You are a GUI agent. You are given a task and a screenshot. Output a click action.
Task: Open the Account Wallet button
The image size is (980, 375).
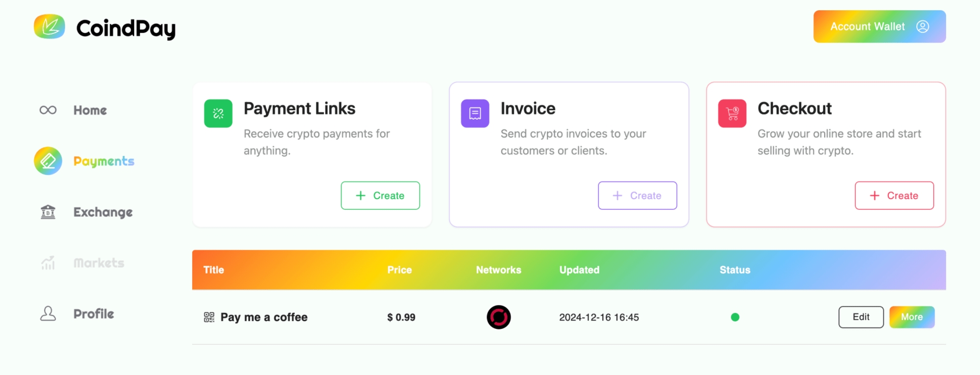click(x=879, y=26)
